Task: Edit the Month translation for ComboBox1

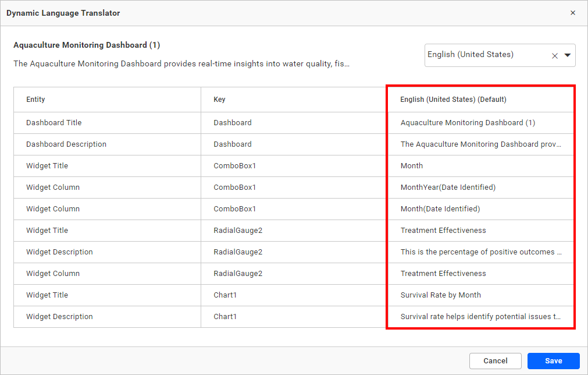Action: (411, 165)
